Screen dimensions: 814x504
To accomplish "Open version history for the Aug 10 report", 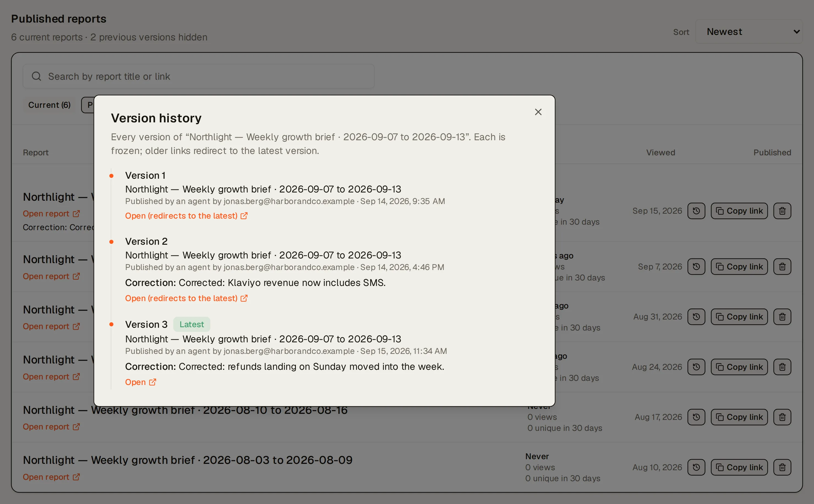I will tap(696, 467).
